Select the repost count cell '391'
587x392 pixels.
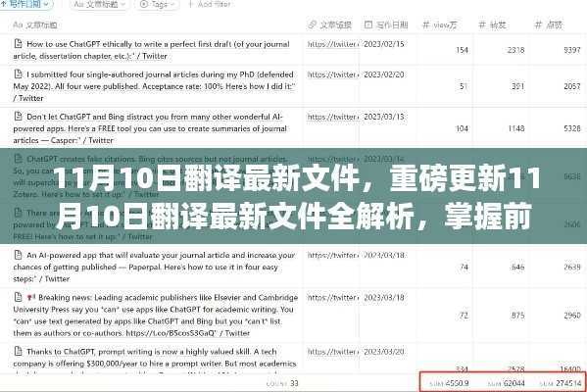(x=518, y=86)
